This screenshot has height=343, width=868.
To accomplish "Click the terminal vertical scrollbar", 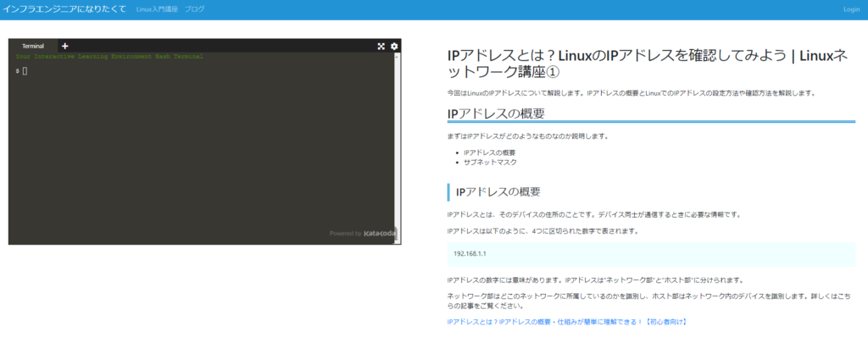I will click(398, 148).
